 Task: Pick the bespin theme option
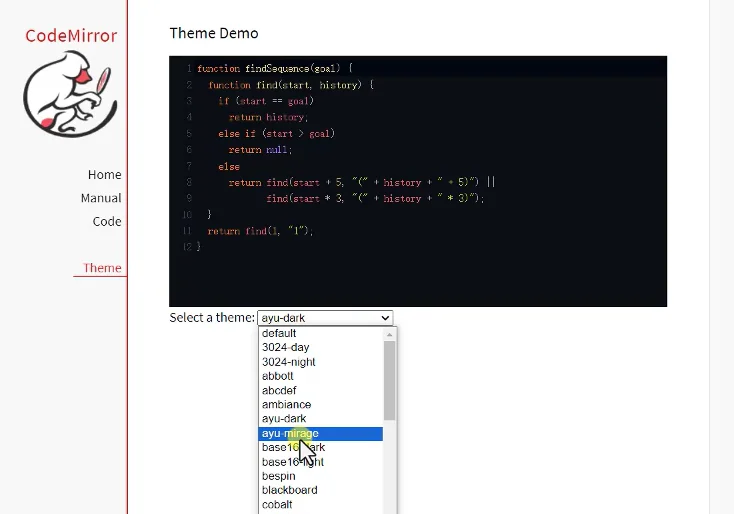pyautogui.click(x=321, y=476)
